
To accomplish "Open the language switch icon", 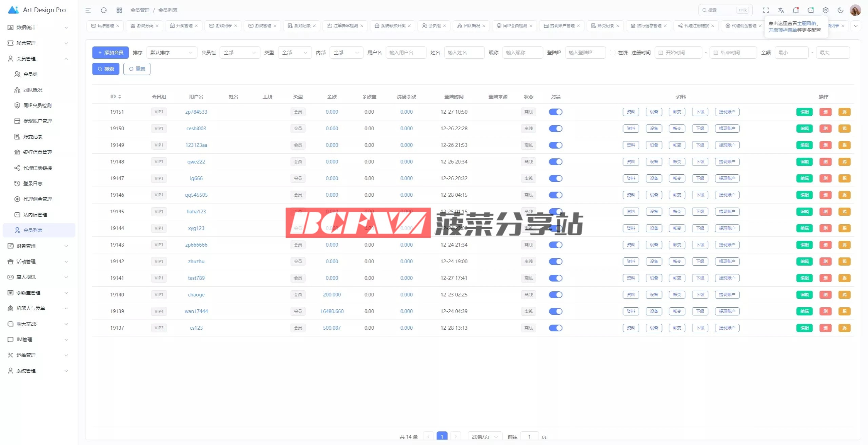I will pos(781,10).
